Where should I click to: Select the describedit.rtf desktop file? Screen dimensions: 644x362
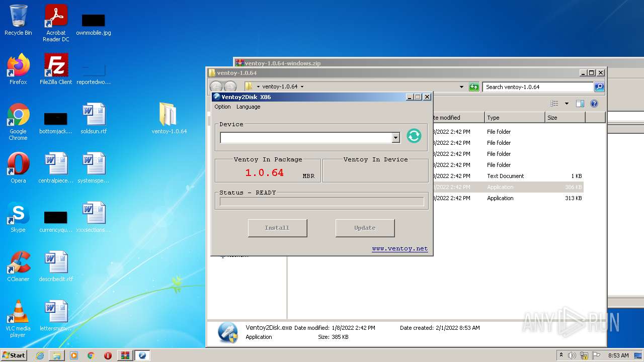pyautogui.click(x=56, y=266)
